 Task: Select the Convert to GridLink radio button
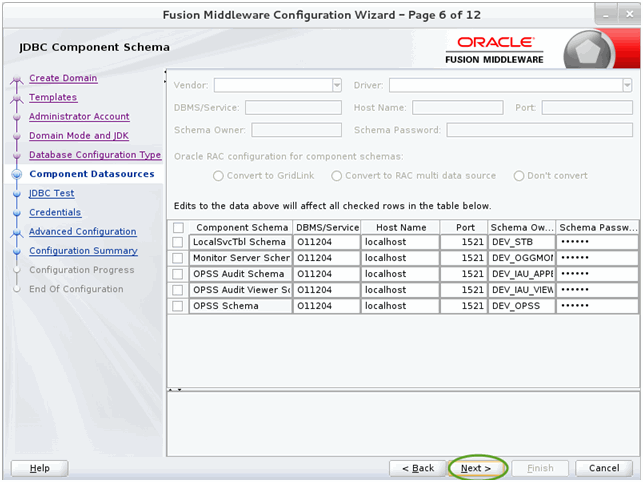coord(218,176)
